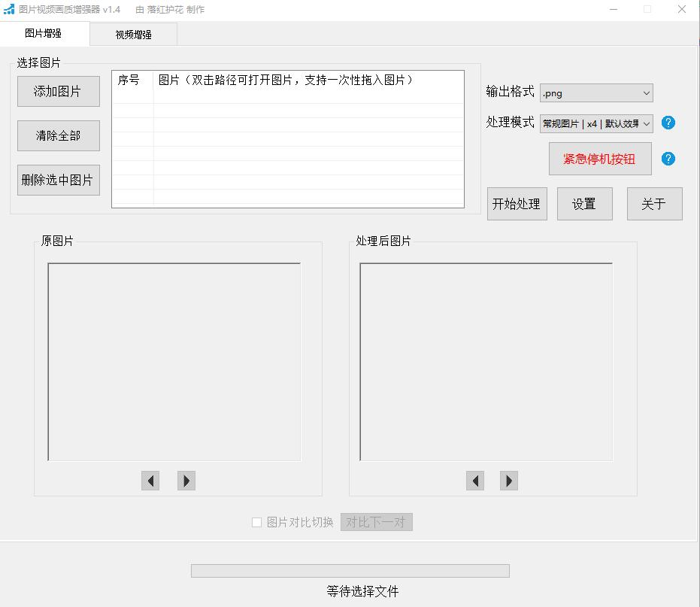Open the 设置 settings dialog
This screenshot has width=700, height=607.
point(584,203)
